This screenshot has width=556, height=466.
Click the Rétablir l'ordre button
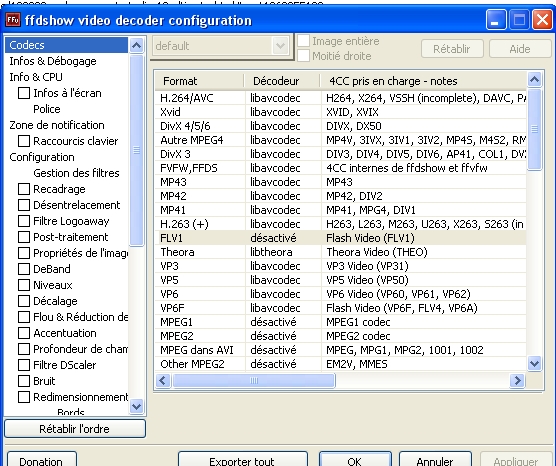75,429
